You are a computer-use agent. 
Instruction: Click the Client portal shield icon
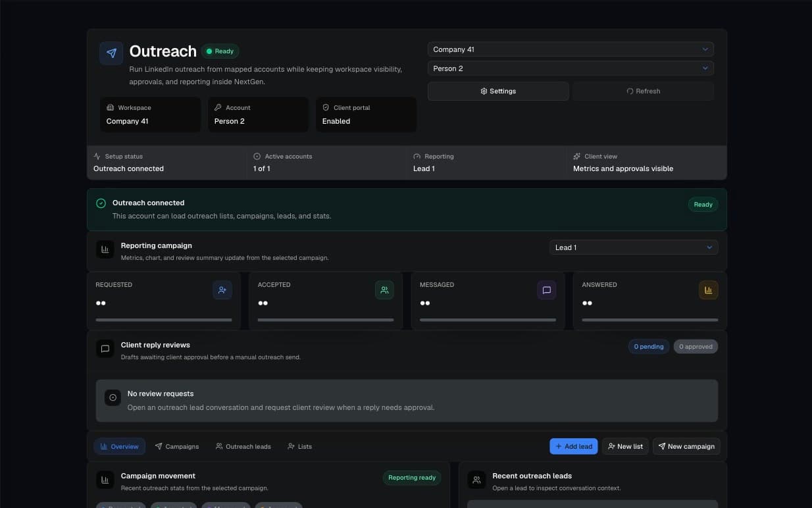point(326,107)
